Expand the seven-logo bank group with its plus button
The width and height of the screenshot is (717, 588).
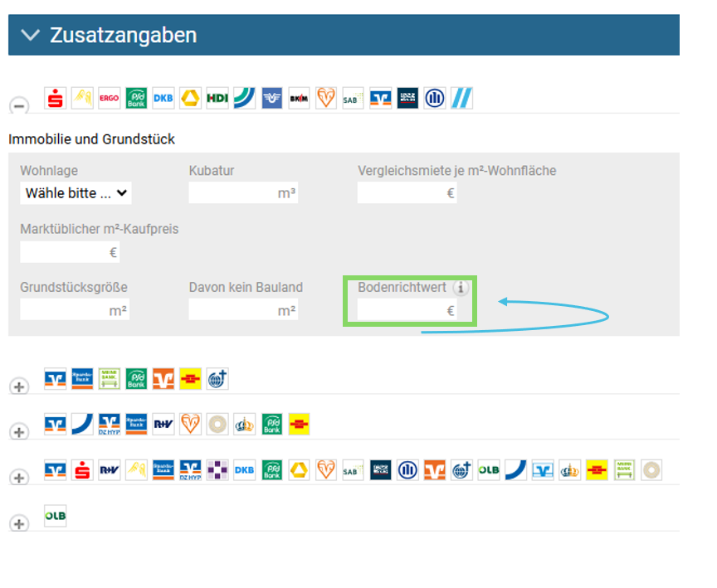coord(19,386)
